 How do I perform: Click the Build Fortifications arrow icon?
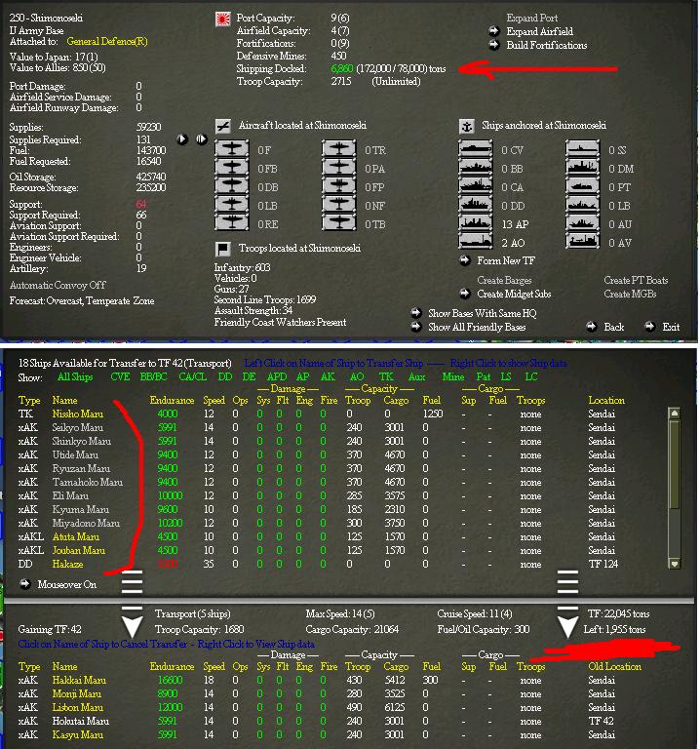point(493,46)
